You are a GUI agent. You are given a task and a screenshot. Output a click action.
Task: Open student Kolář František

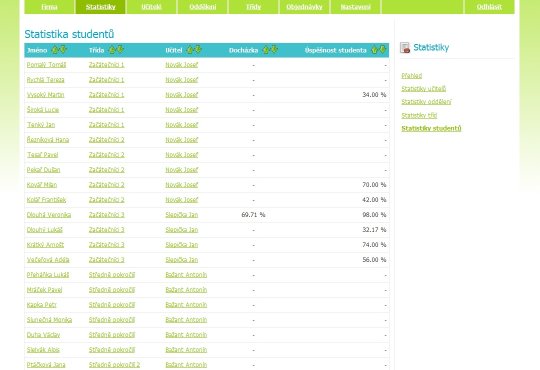click(x=46, y=200)
